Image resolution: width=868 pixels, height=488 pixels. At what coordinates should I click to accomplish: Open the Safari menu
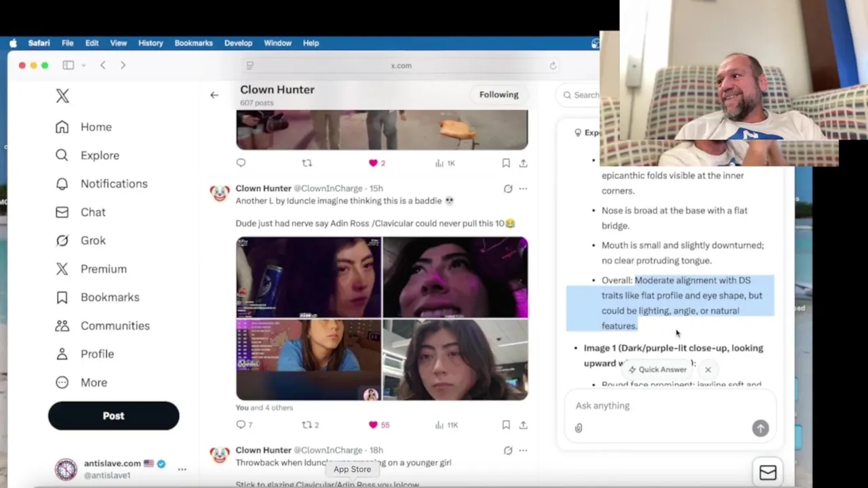(x=39, y=43)
